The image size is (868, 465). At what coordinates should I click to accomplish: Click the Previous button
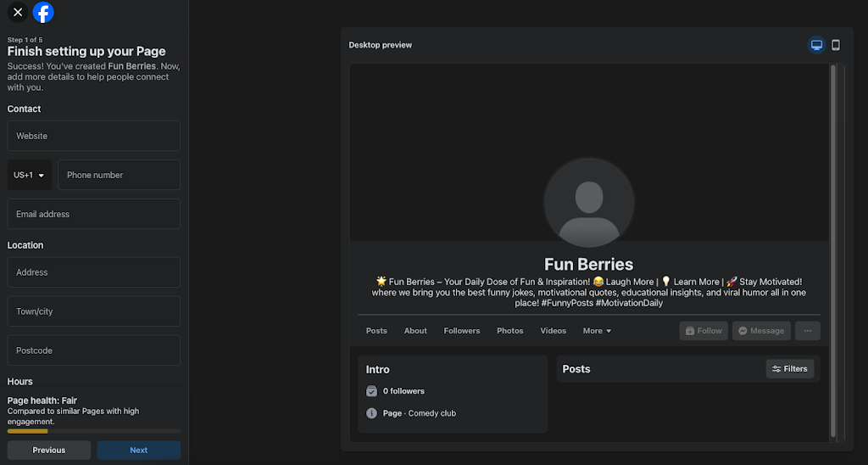pos(48,450)
